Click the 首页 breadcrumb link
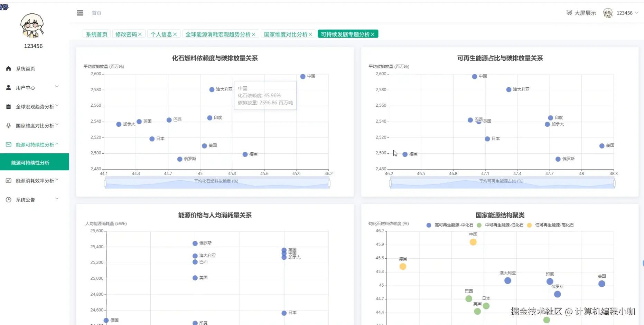Screen dimensions: 644x325 point(96,13)
